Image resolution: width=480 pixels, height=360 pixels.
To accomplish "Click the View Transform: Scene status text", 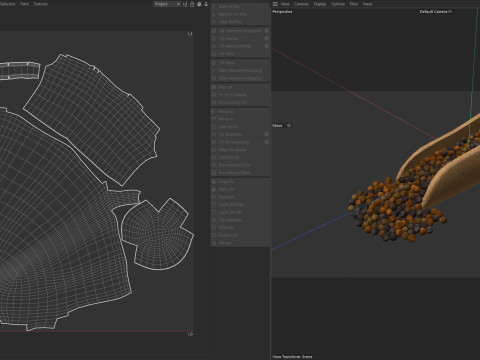I will pos(292,357).
